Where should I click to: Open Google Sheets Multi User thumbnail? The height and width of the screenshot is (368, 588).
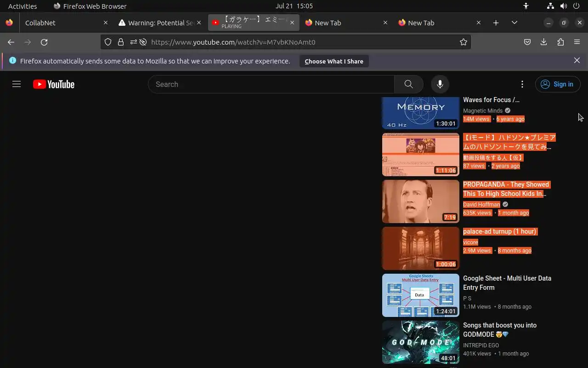tap(421, 295)
